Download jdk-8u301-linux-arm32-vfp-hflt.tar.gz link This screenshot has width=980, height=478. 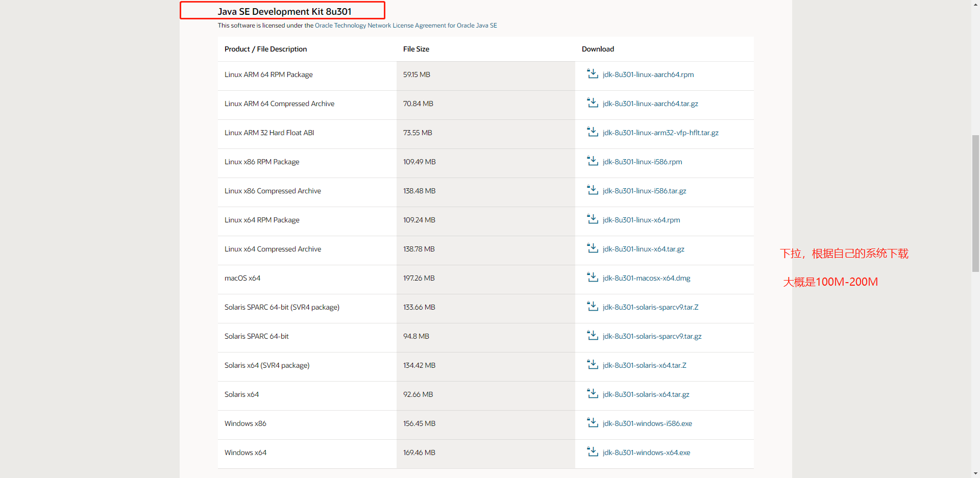coord(660,133)
